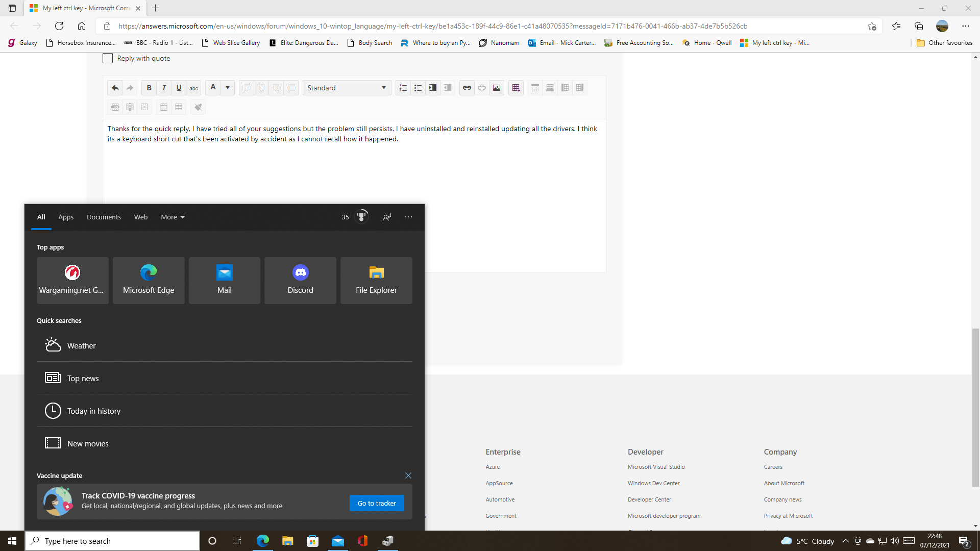Insert a bulleted list
This screenshot has width=980, height=551.
(418, 88)
